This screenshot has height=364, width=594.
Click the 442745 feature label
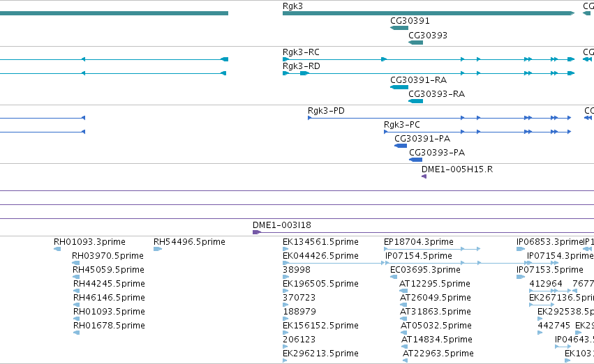pos(554,326)
